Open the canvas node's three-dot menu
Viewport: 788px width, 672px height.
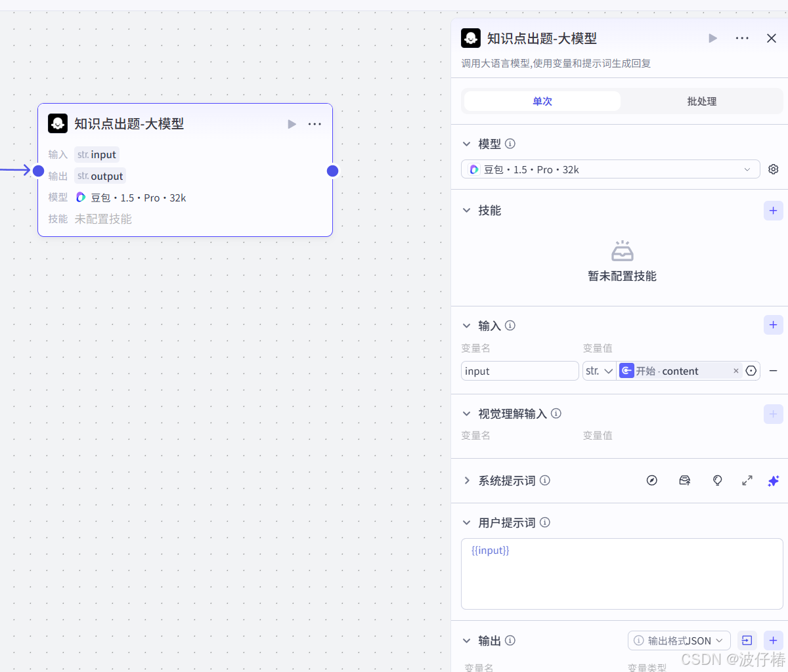pos(315,124)
